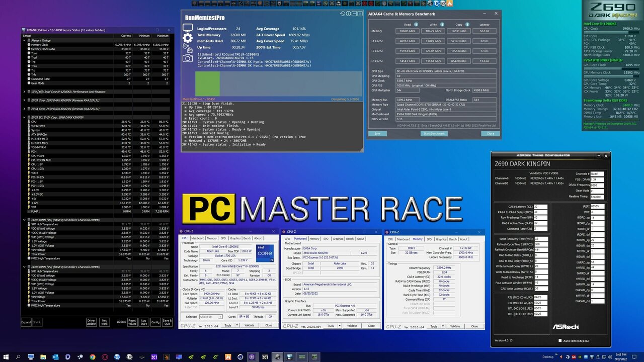
Task: Click the RunMemtestPro history clock icon
Action: [343, 14]
